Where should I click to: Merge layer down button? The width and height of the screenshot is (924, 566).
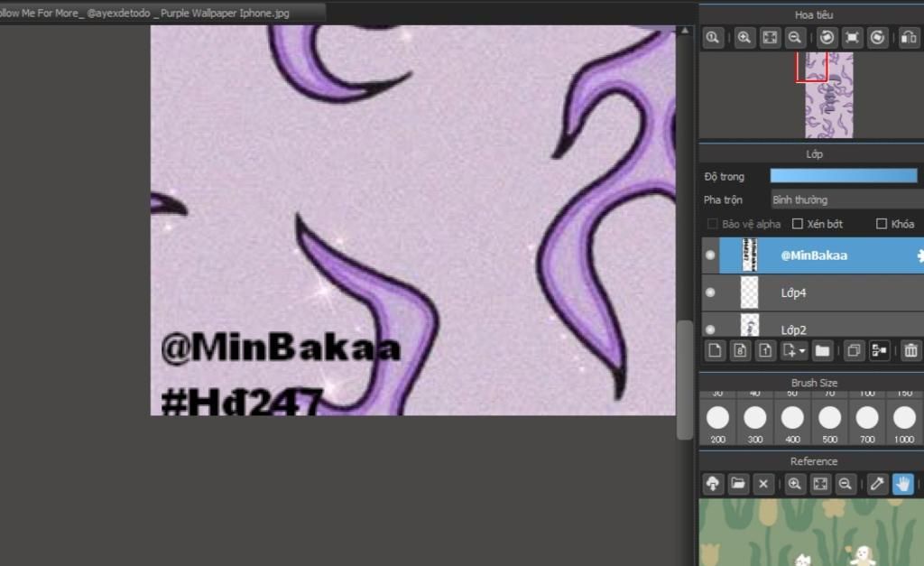[879, 351]
